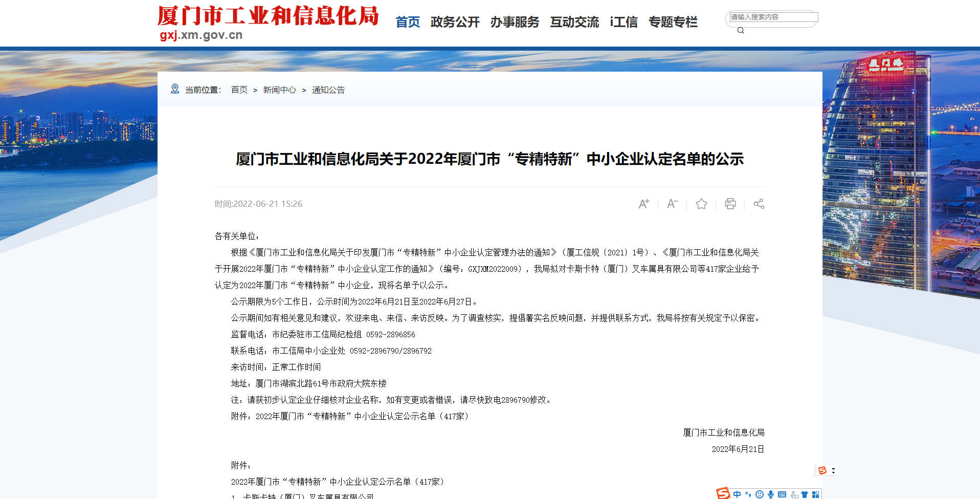This screenshot has width=980, height=499.
Task: Go to 互动交流 section
Action: pos(574,22)
